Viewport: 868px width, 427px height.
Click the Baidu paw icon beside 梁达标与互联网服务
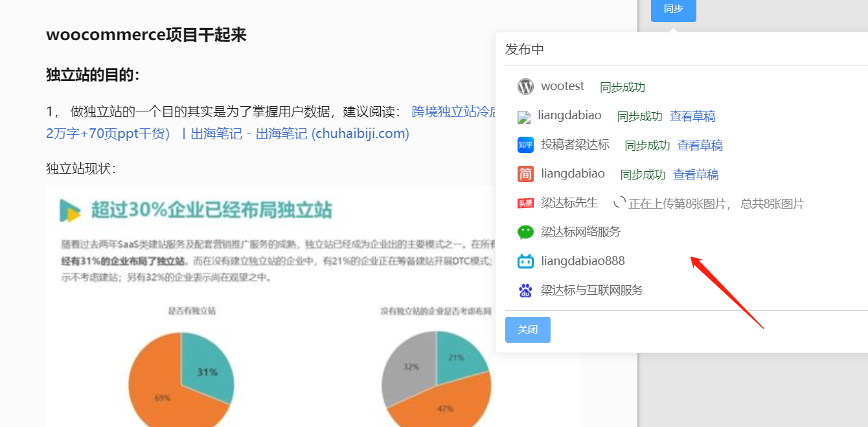point(525,290)
